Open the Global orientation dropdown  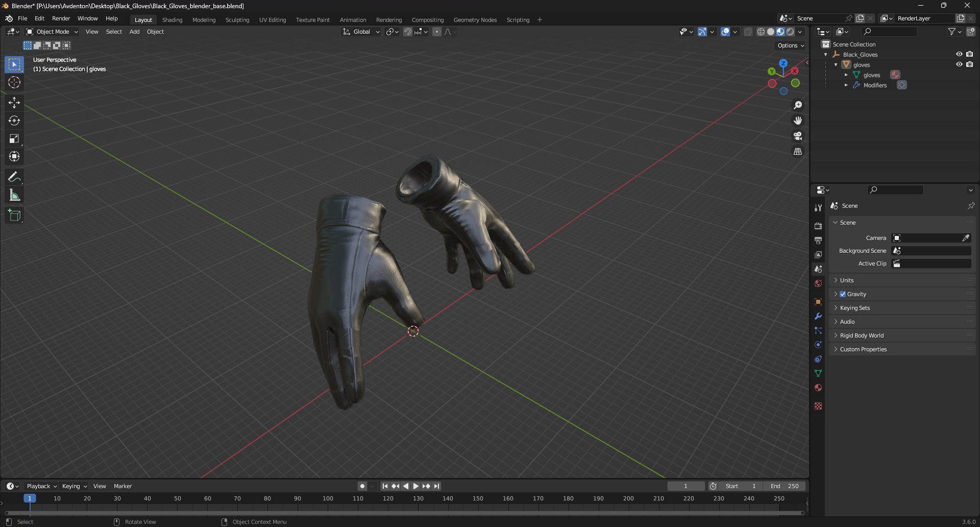(361, 32)
